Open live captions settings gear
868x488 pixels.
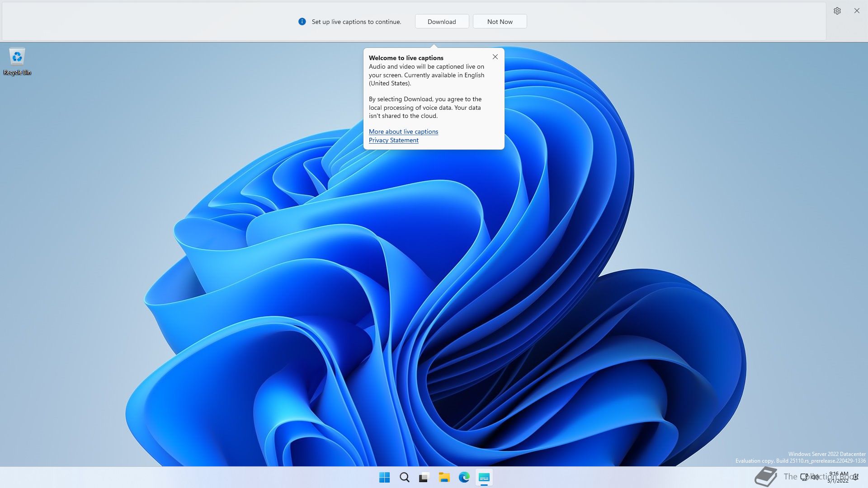pos(837,11)
